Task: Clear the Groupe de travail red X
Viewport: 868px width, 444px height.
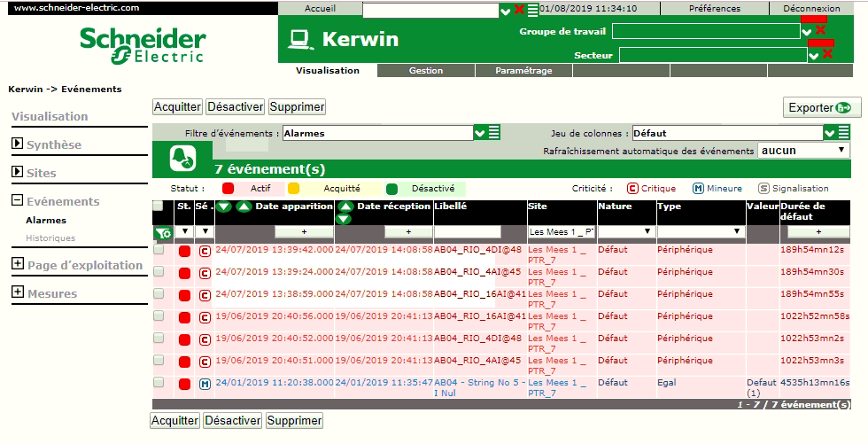Action: 820,30
